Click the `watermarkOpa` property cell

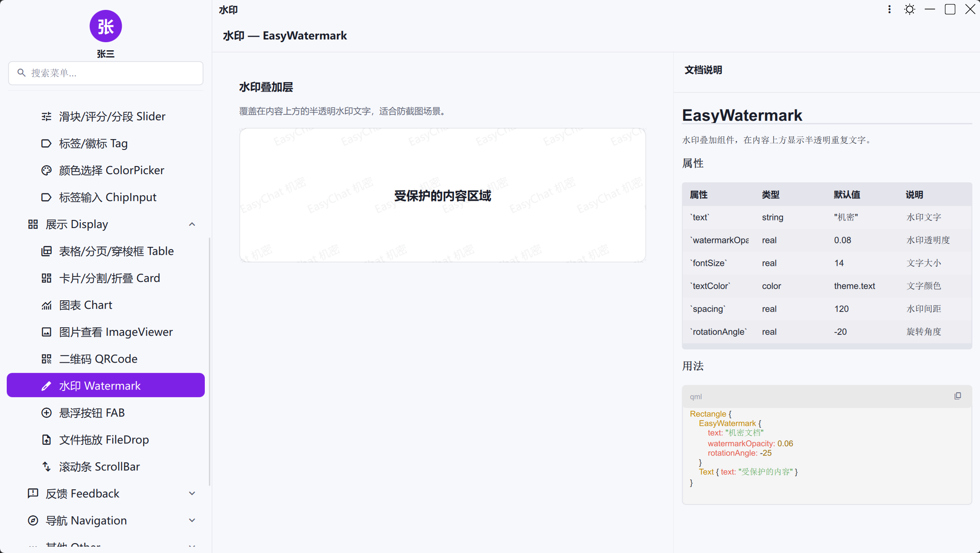click(x=719, y=240)
